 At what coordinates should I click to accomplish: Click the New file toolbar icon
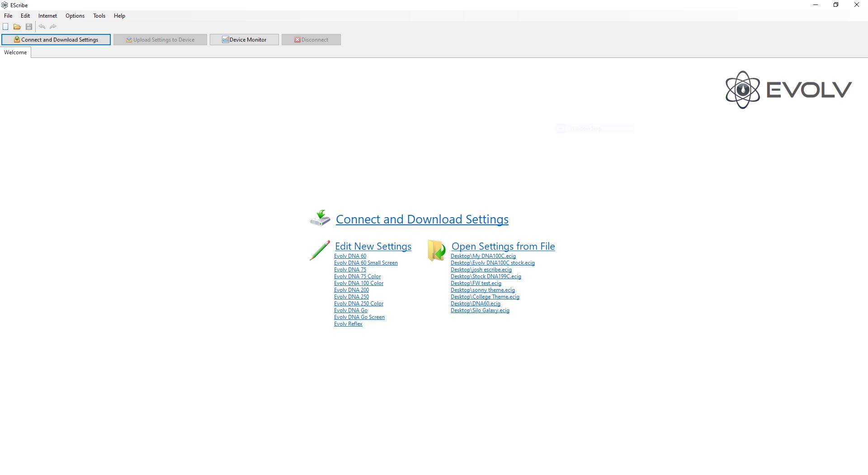[x=5, y=27]
